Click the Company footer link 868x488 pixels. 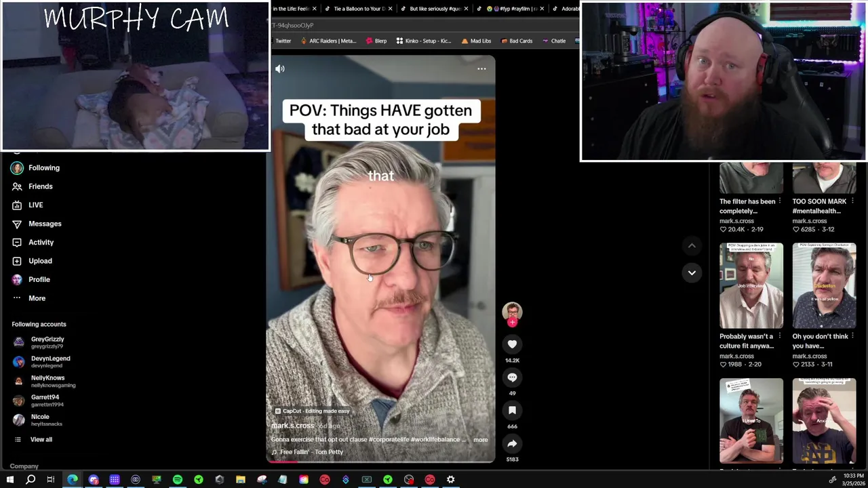[x=24, y=466]
